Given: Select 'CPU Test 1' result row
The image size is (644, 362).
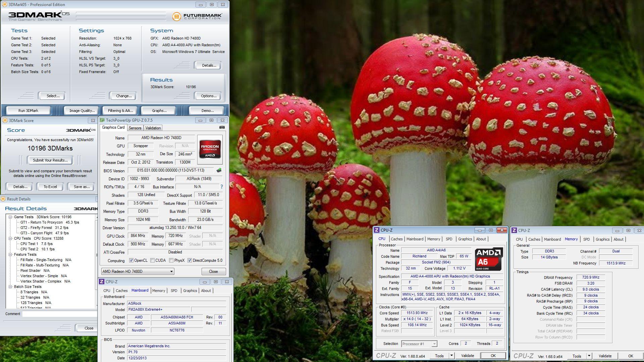Looking at the screenshot, I should coord(36,244).
